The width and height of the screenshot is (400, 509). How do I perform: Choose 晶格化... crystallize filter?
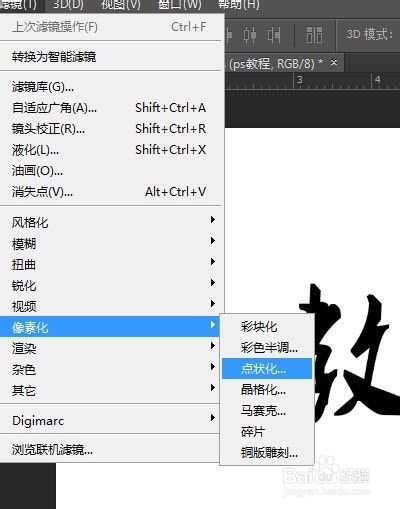coord(267,390)
